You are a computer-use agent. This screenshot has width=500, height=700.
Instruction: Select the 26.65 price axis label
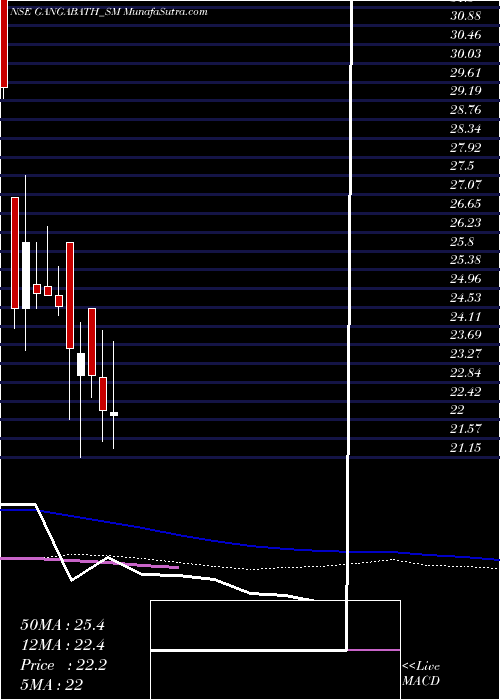coord(466,204)
